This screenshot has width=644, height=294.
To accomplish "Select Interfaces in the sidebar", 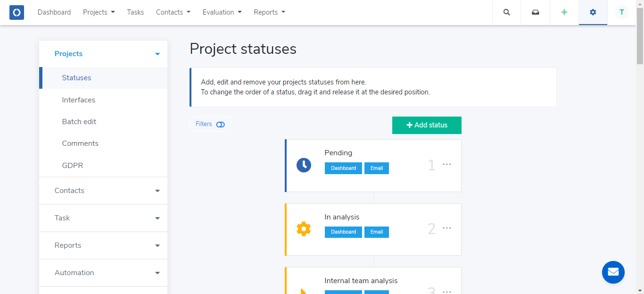I will (103, 100).
